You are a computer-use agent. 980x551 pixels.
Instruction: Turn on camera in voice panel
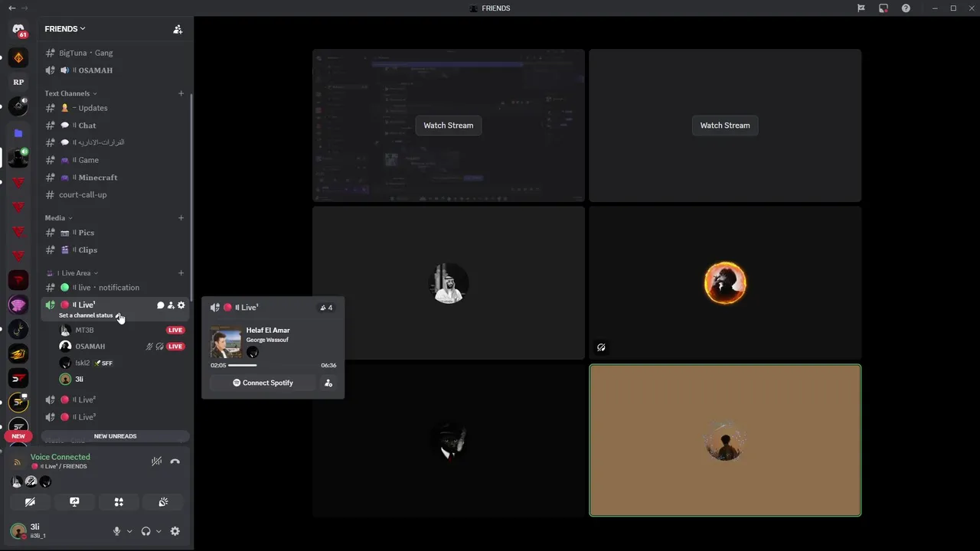pos(30,502)
